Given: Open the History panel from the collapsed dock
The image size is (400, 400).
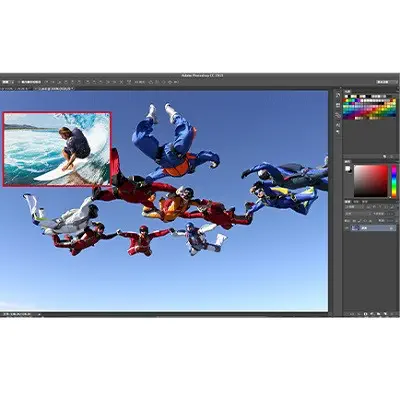Looking at the screenshot, I should coord(338,95).
